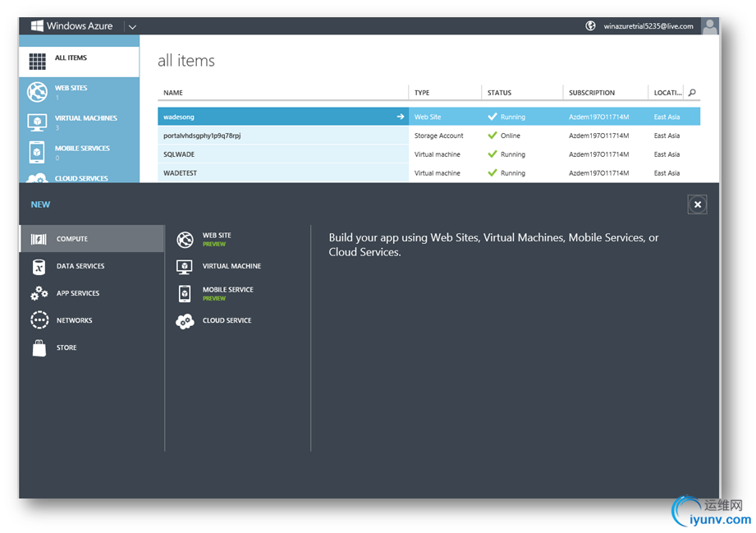Click the Web Sites globe icon in sidebar
The height and width of the screenshot is (533, 756).
[x=37, y=92]
